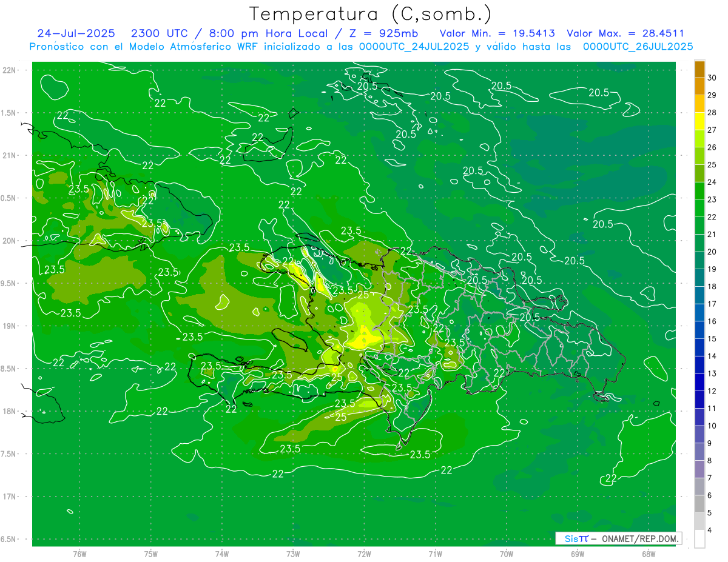Click the blue legend swatch between 14 and 15

pos(699,347)
